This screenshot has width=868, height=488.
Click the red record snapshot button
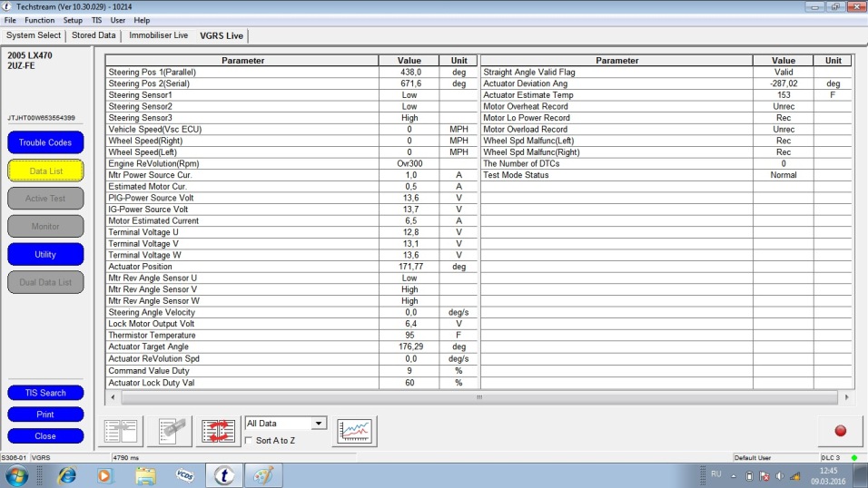click(840, 431)
